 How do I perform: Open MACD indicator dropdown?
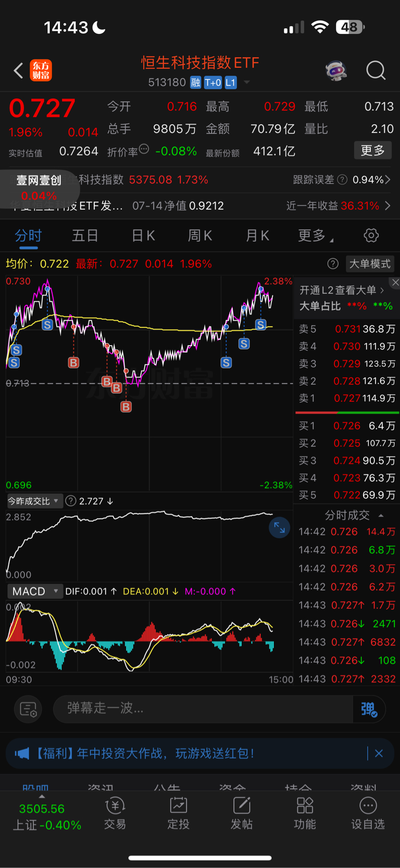tap(35, 591)
